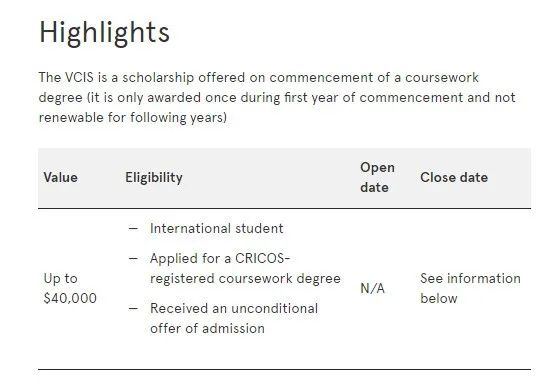Click the Value column header

point(61,177)
